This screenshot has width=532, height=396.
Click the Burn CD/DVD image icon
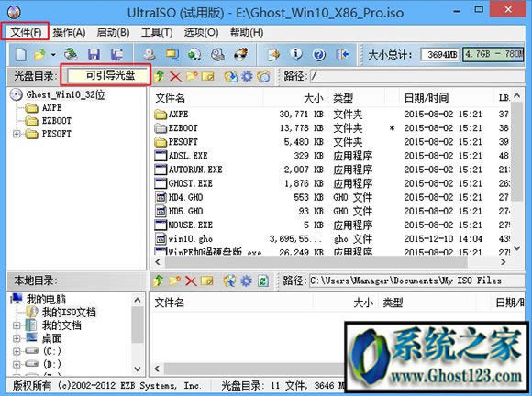click(x=241, y=54)
